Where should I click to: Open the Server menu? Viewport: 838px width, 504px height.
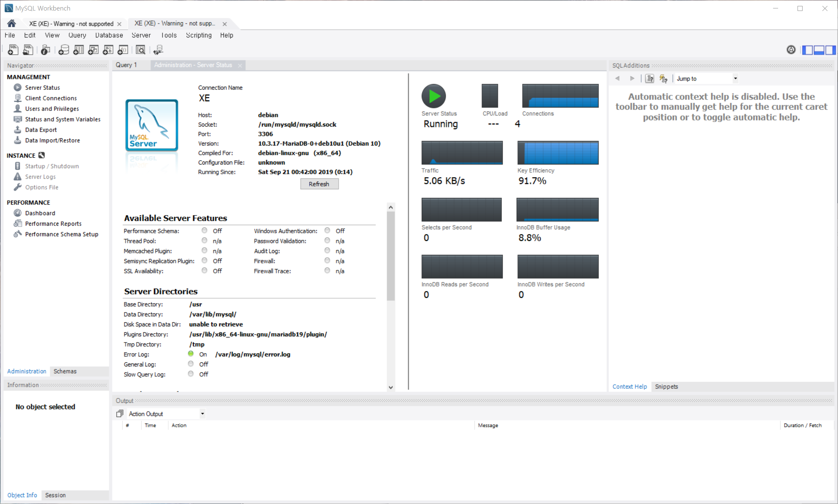point(141,35)
